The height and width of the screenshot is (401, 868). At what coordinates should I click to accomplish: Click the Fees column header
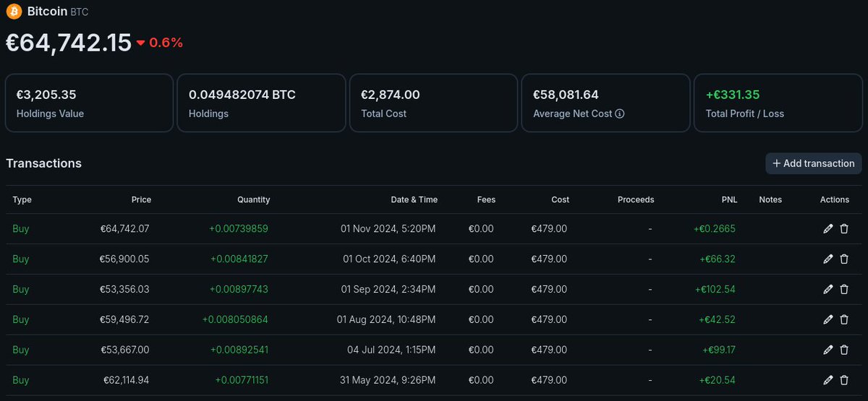486,199
